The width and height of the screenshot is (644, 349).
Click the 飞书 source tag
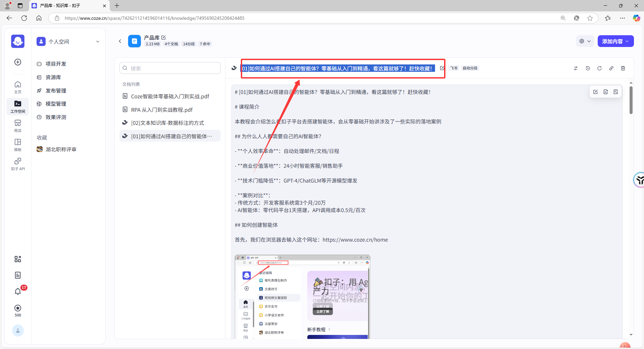[x=453, y=68]
